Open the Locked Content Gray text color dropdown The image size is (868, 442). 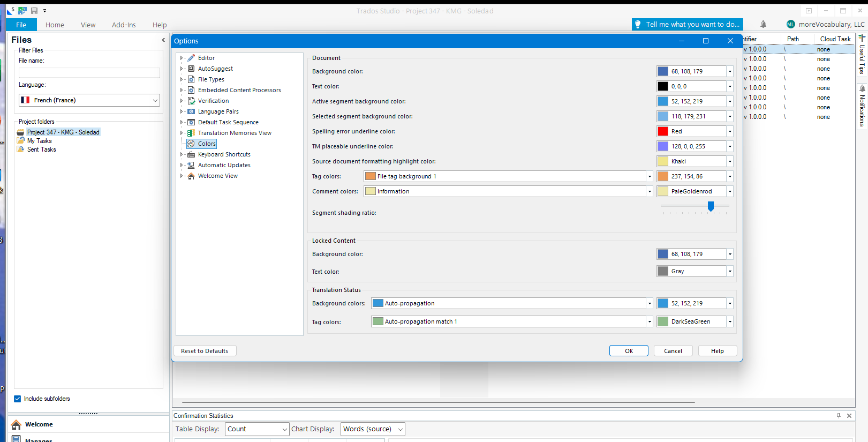pyautogui.click(x=729, y=271)
